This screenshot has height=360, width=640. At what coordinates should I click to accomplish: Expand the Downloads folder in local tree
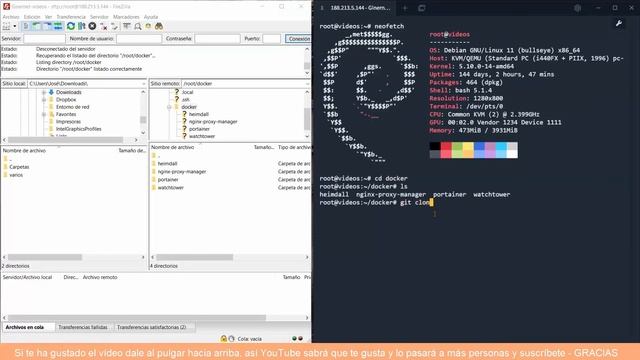[44, 92]
